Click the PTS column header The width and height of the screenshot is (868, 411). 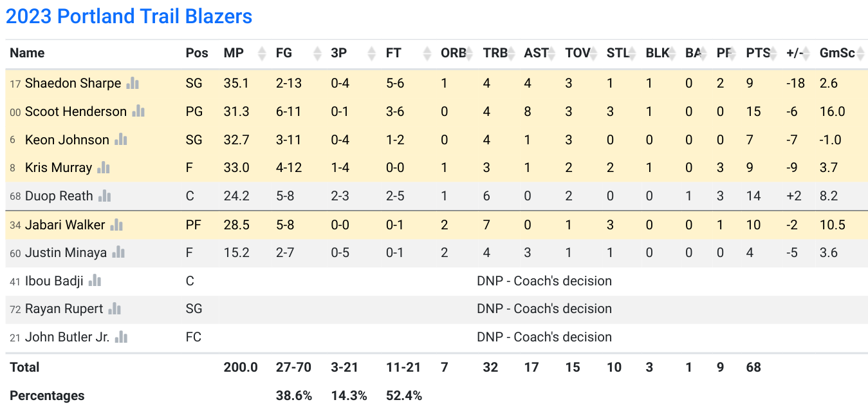pyautogui.click(x=758, y=53)
